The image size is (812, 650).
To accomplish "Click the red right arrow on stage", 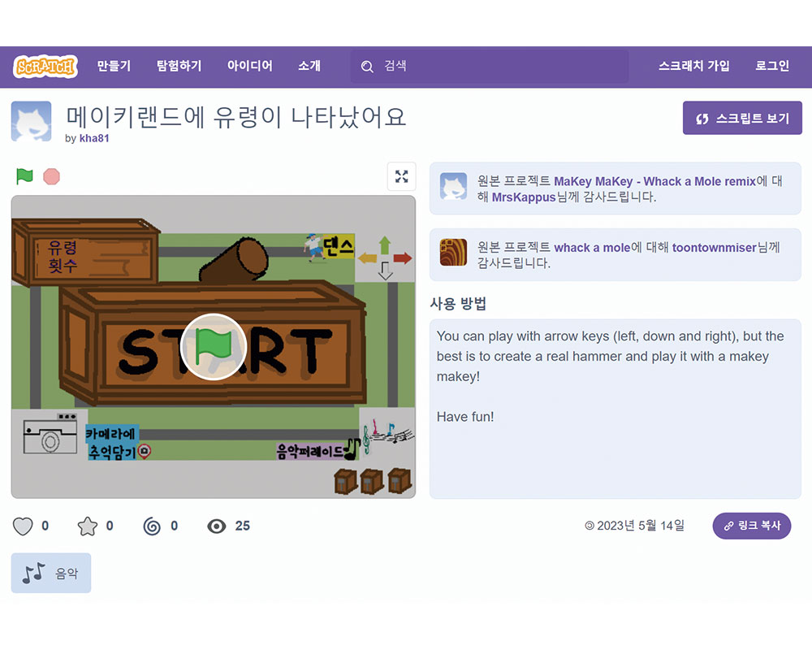I will click(403, 258).
